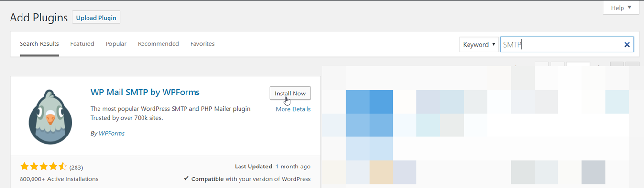
Task: Open the Popular plugins tab
Action: [x=116, y=44]
